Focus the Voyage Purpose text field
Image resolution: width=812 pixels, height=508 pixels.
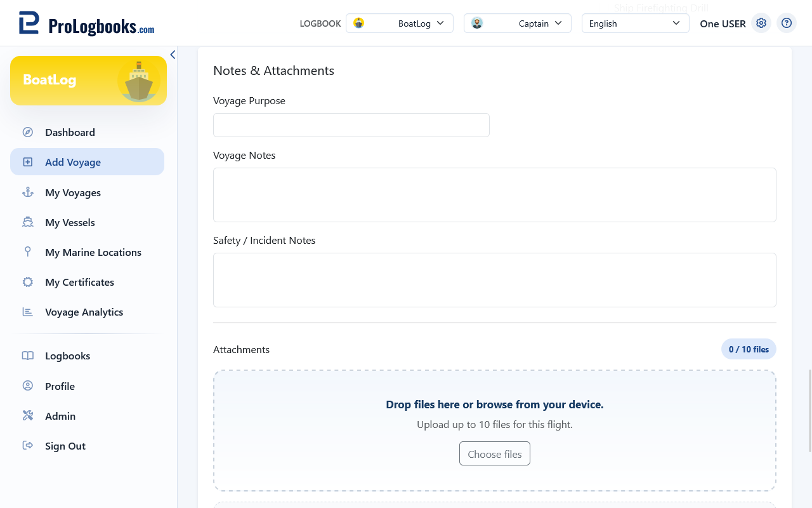(x=351, y=125)
